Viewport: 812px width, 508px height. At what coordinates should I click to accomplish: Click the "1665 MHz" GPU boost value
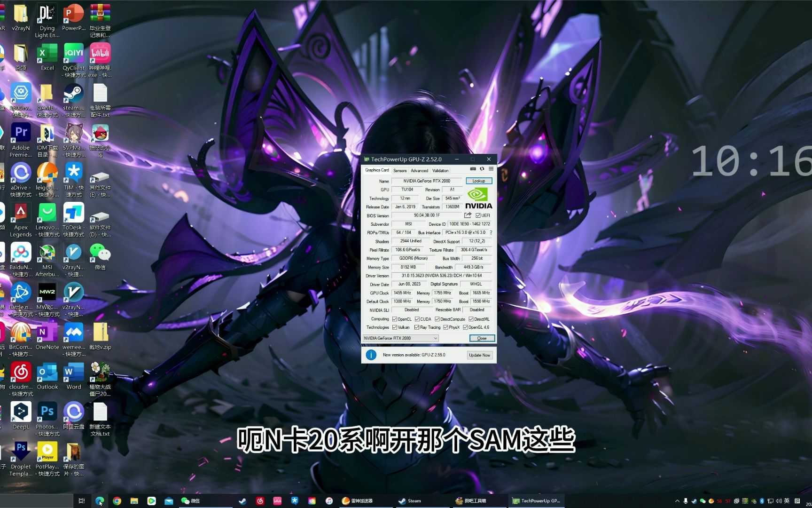click(481, 293)
